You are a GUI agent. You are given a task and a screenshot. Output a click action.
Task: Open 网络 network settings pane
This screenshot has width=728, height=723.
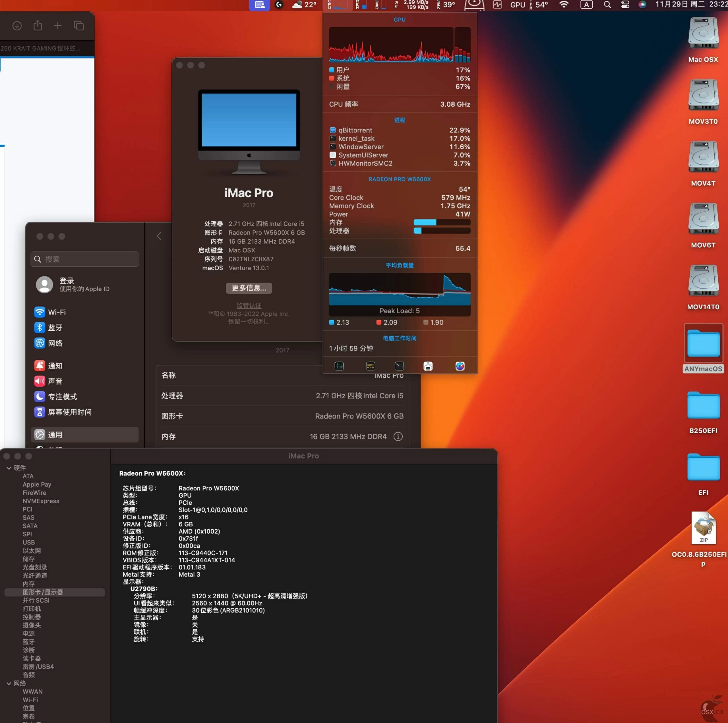(85, 343)
